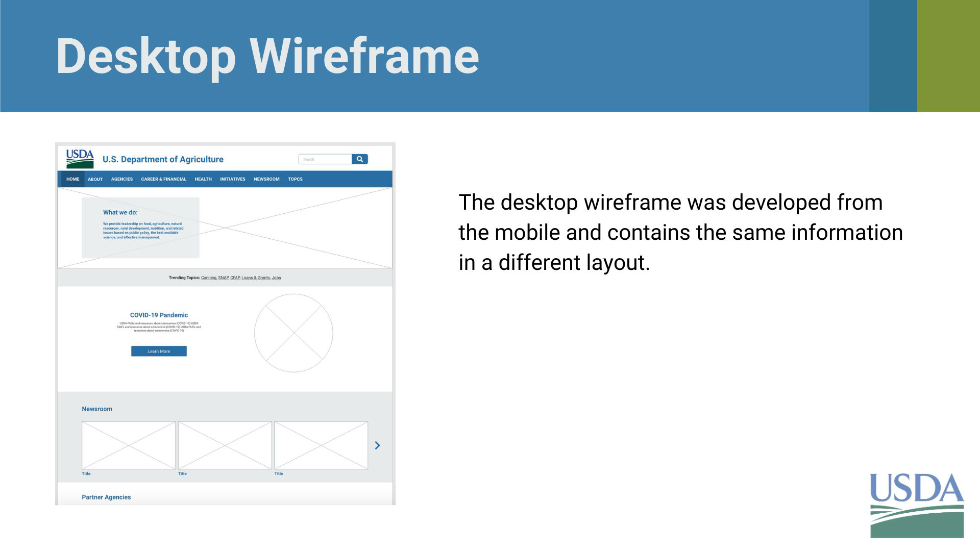The height and width of the screenshot is (551, 980).
Task: Open the INITIATIVES navigation item
Action: tap(233, 179)
